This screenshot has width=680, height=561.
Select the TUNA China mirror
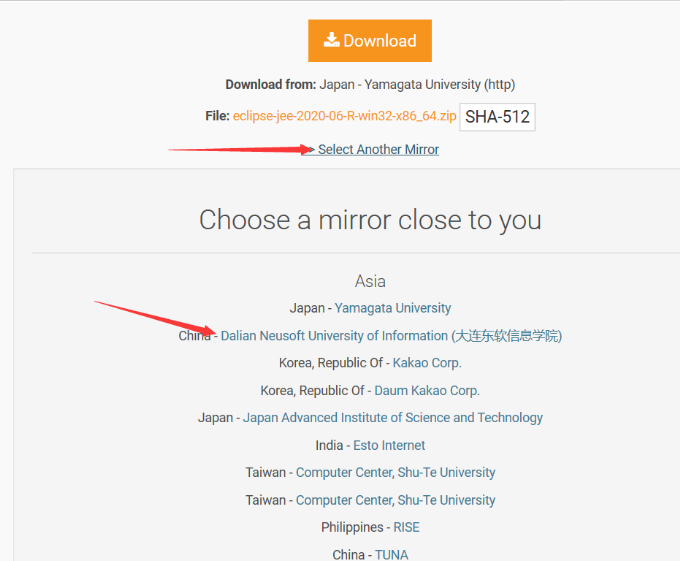(392, 554)
